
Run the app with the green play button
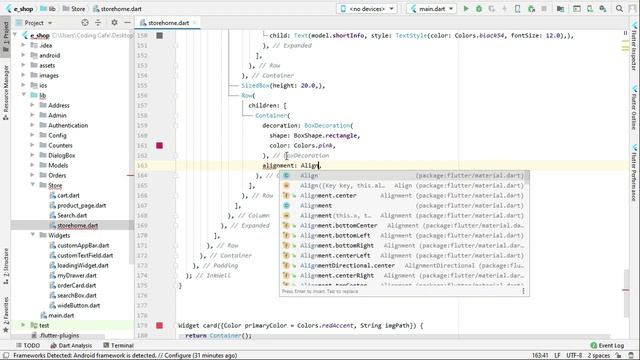(466, 9)
